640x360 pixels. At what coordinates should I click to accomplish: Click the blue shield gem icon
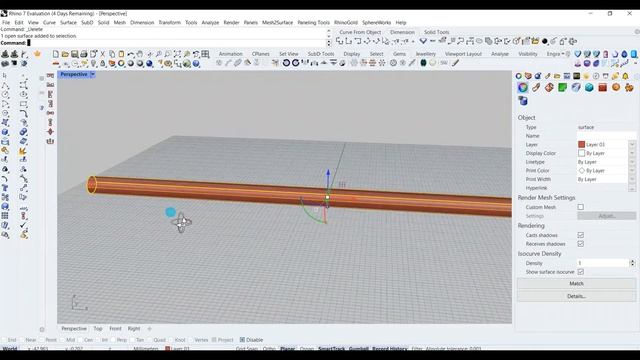coord(578,54)
